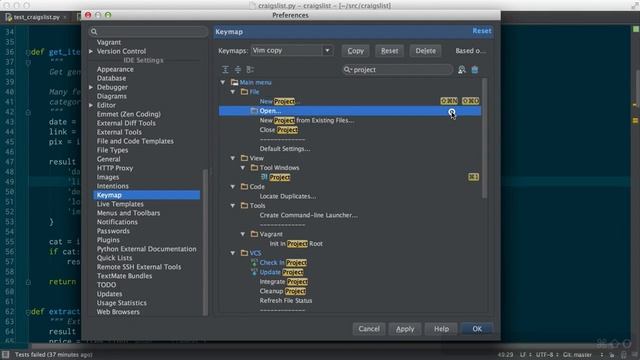Select Refresh File Status action
The width and height of the screenshot is (640, 360).
coord(286,301)
